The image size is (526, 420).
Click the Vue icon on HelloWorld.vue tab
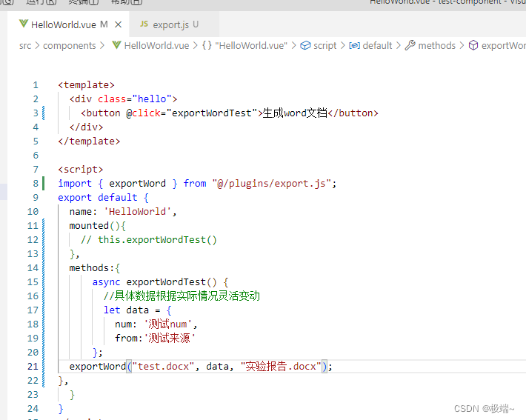(x=24, y=24)
